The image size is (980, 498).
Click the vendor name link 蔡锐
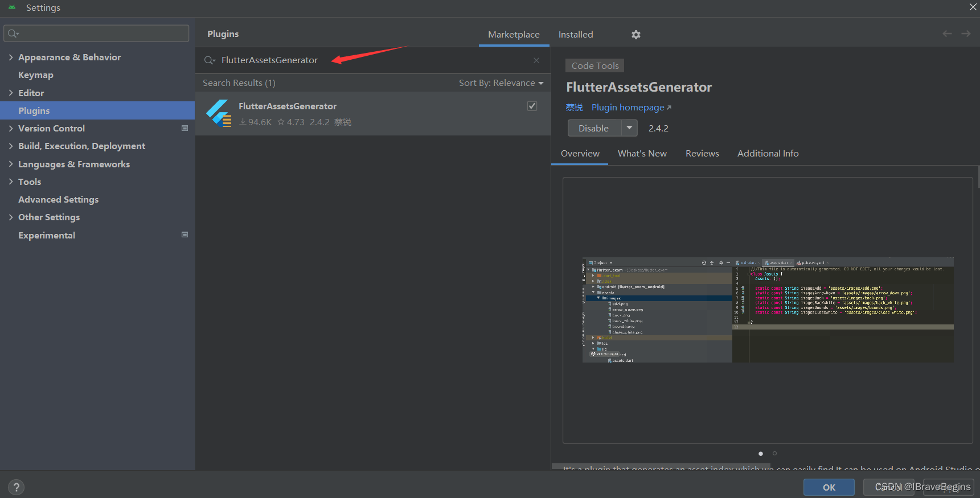click(574, 108)
